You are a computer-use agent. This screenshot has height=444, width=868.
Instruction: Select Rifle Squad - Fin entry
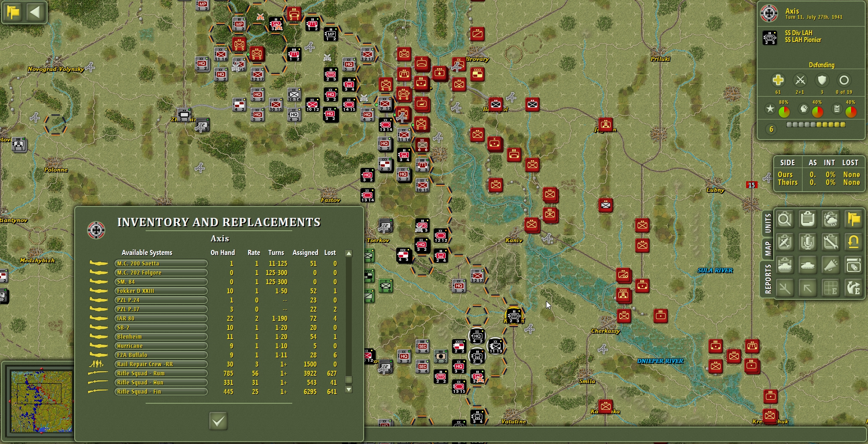pyautogui.click(x=161, y=392)
